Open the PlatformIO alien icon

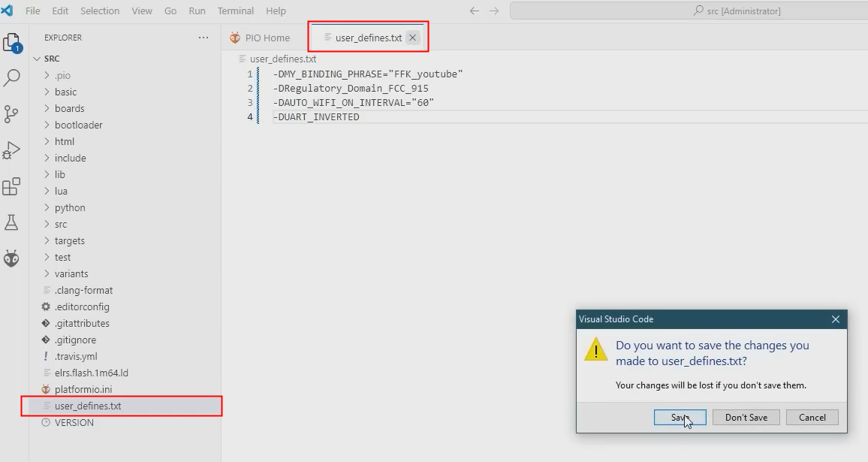(x=12, y=259)
